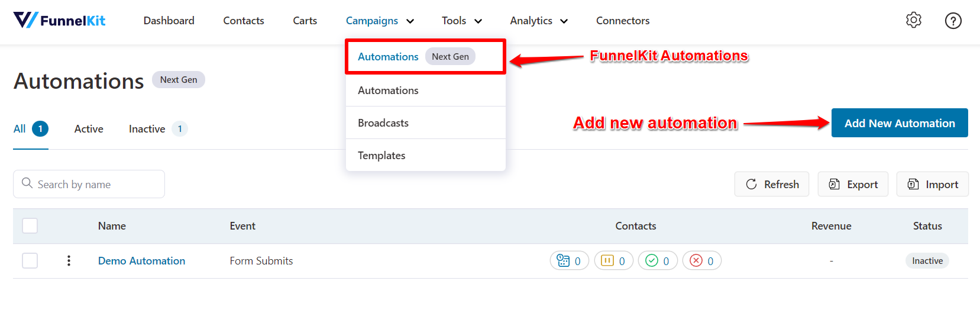Click the Import button
The width and height of the screenshot is (980, 313).
(933, 184)
